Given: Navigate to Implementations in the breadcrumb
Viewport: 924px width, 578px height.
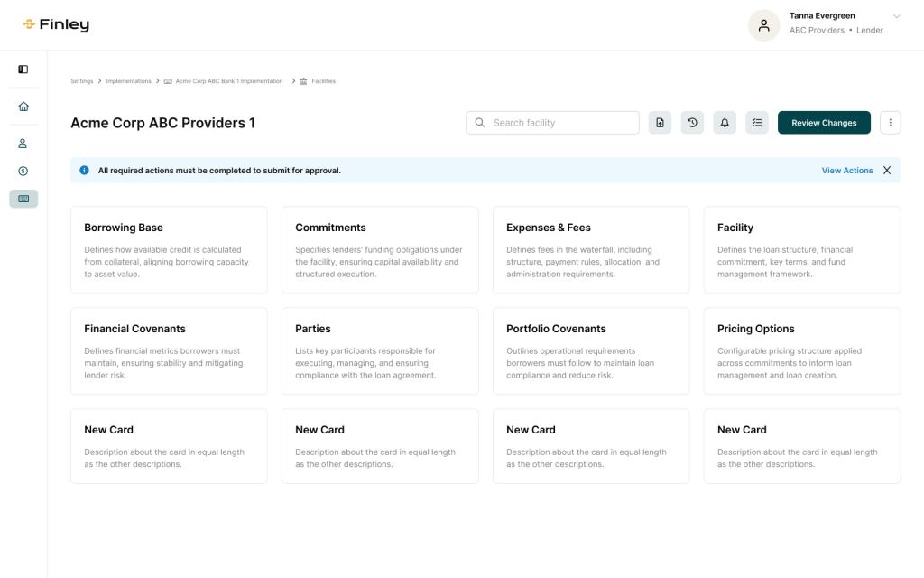Looking at the screenshot, I should (128, 81).
